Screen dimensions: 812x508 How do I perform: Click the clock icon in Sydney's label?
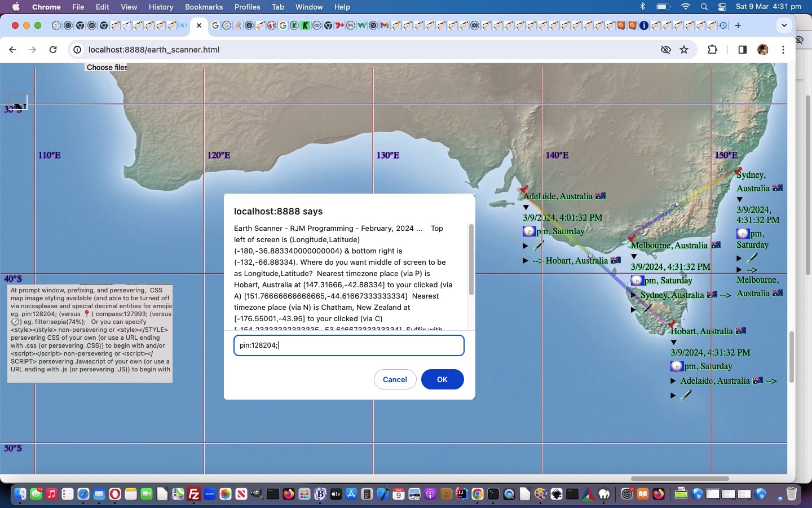[743, 234]
